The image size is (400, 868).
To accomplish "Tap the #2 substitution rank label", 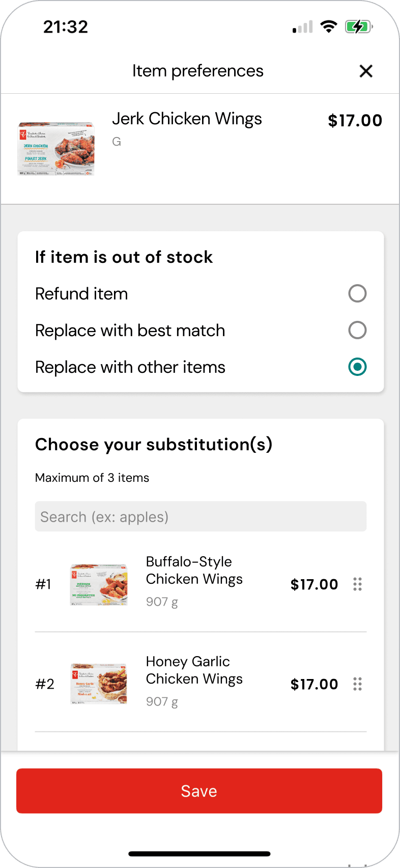I will tap(44, 684).
